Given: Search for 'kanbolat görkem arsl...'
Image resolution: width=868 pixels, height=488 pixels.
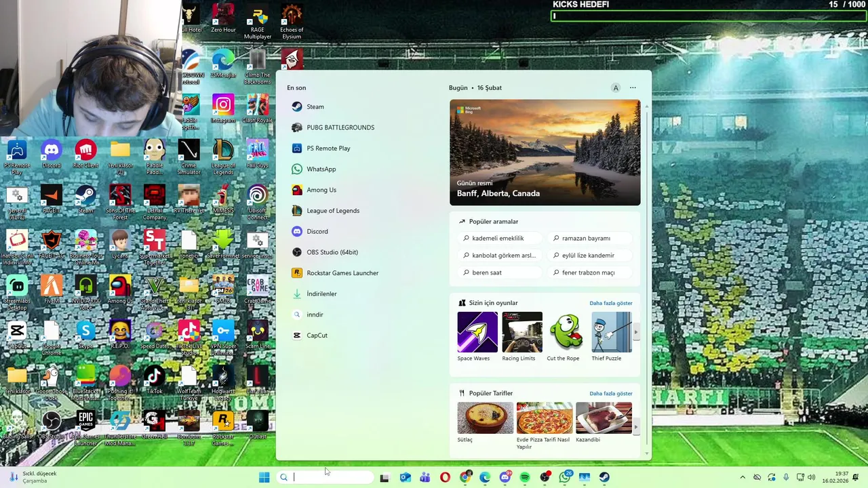Looking at the screenshot, I should click(498, 256).
